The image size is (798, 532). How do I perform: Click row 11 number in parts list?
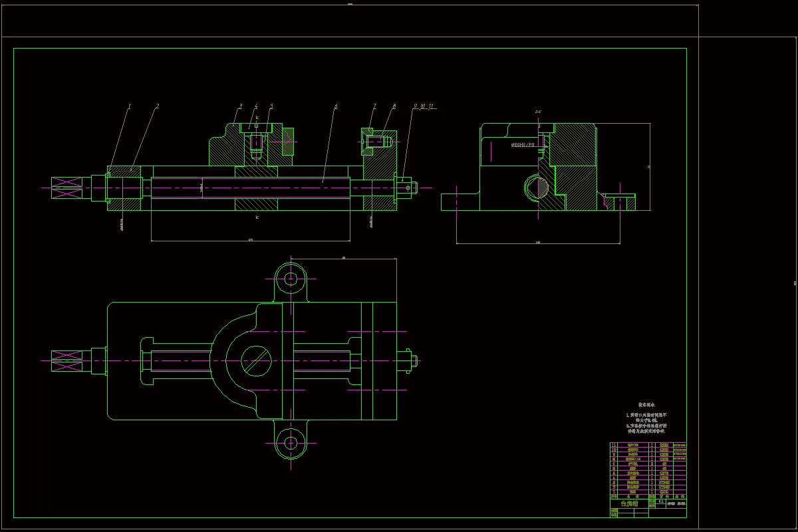[x=614, y=444]
